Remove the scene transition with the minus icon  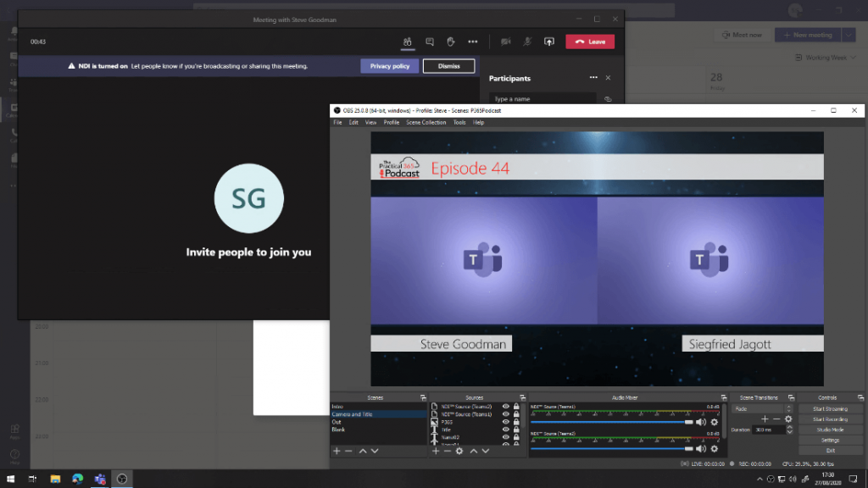776,419
